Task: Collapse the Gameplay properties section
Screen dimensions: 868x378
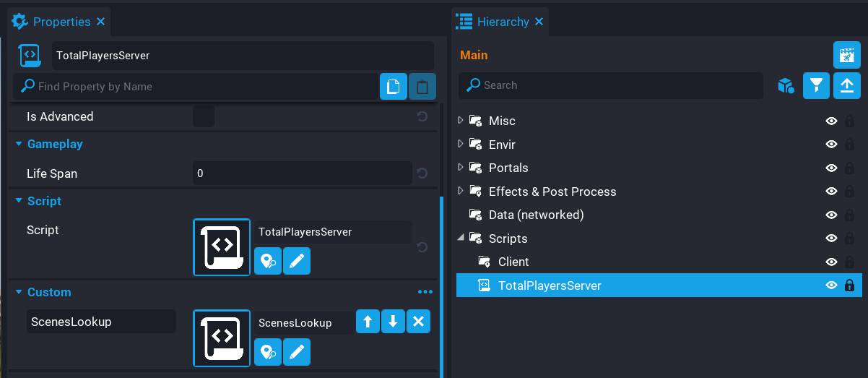Action: tap(19, 144)
